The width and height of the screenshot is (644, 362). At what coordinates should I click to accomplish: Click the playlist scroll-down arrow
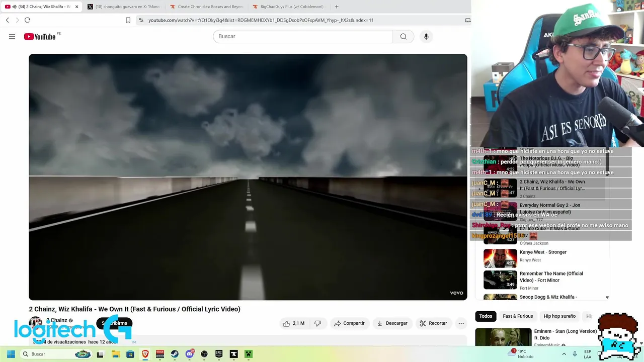(x=607, y=297)
